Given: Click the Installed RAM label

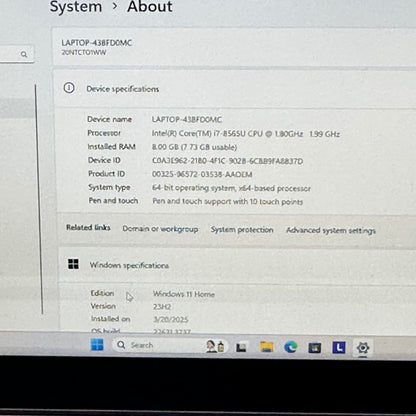Looking at the screenshot, I should click(x=112, y=146).
